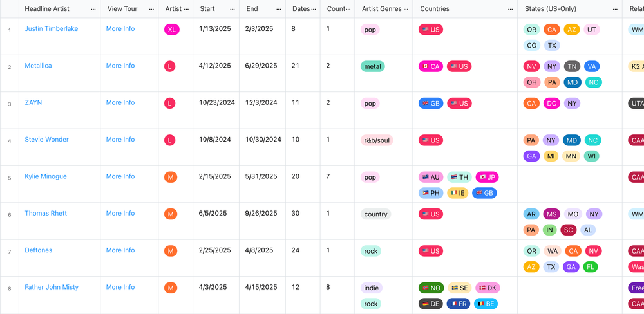
Task: Select Start date 10/23/2024 cell
Action: pos(216,111)
